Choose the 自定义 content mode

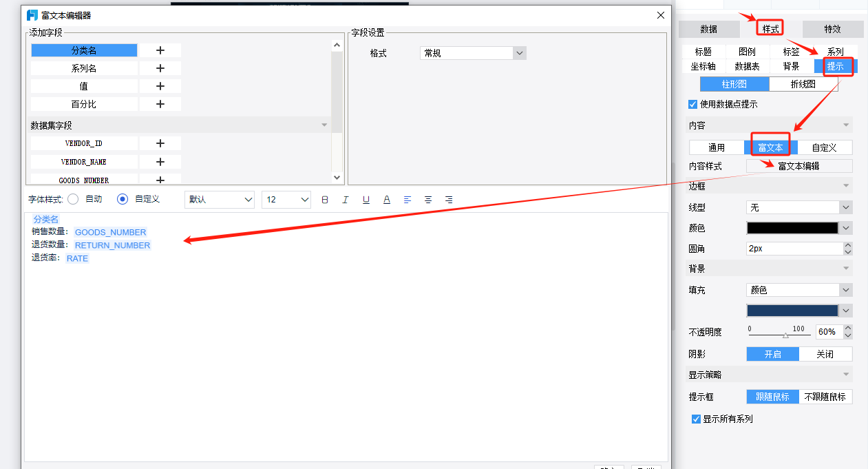click(825, 147)
